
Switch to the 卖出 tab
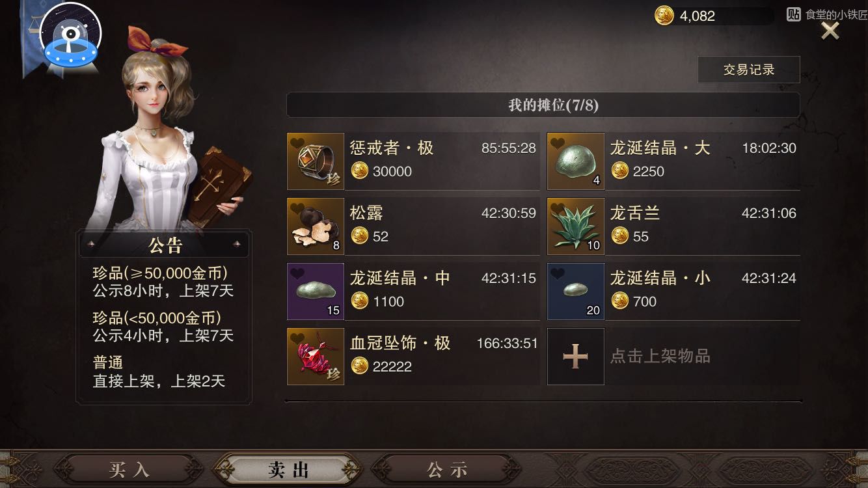[x=288, y=470]
